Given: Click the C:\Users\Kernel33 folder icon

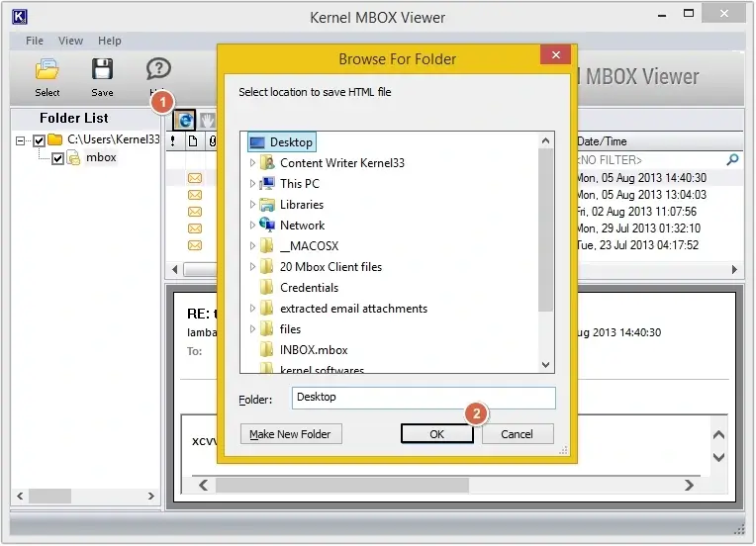Looking at the screenshot, I should point(55,139).
